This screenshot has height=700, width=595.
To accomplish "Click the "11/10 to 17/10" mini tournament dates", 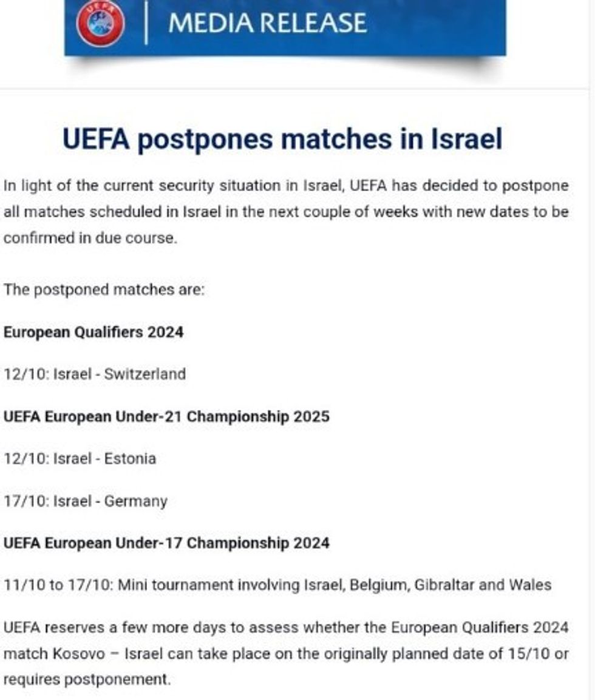I will point(57,585).
